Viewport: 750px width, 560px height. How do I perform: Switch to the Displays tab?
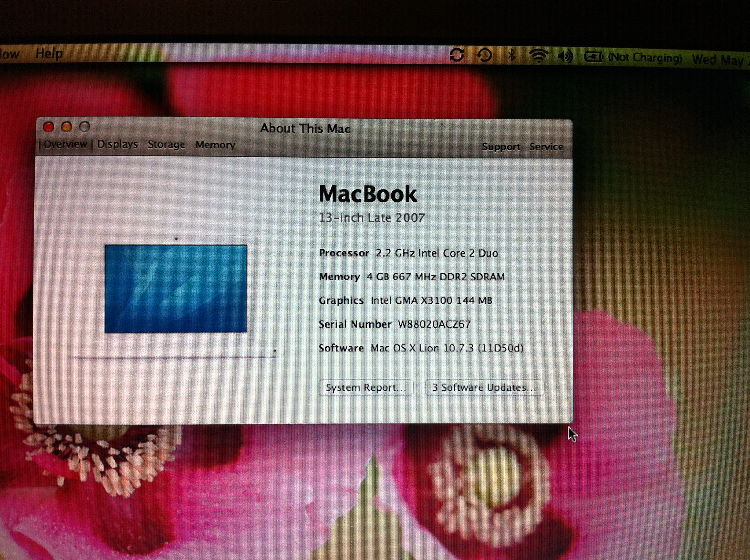point(117,144)
